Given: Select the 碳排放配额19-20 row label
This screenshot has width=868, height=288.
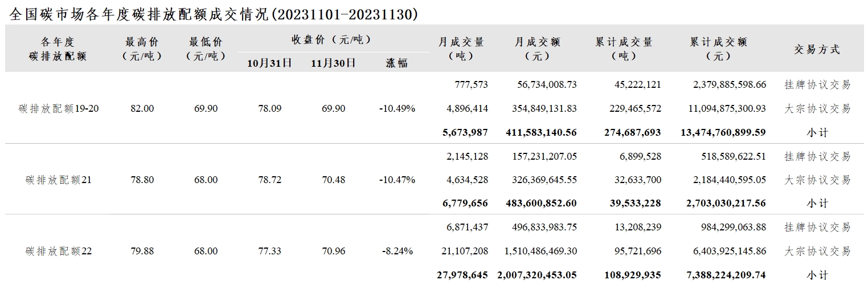Looking at the screenshot, I should (x=59, y=108).
